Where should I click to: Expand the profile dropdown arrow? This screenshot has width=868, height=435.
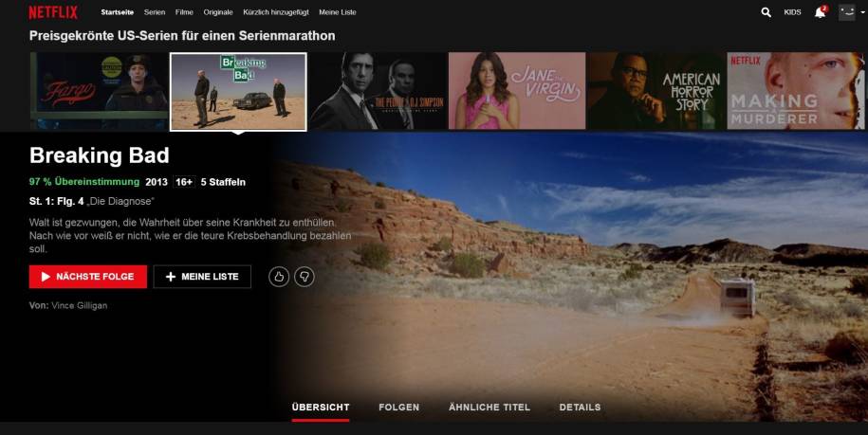(862, 12)
